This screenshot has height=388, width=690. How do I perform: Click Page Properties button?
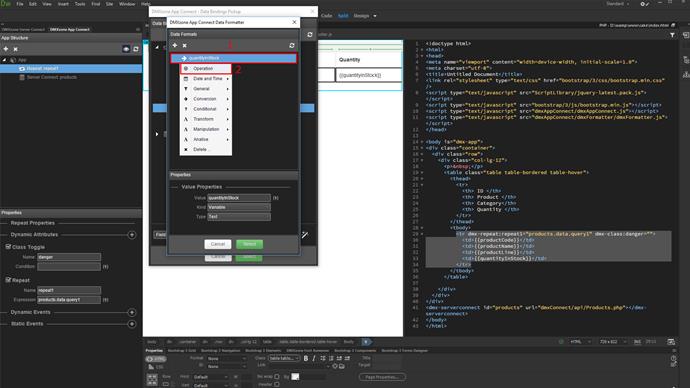tap(382, 377)
